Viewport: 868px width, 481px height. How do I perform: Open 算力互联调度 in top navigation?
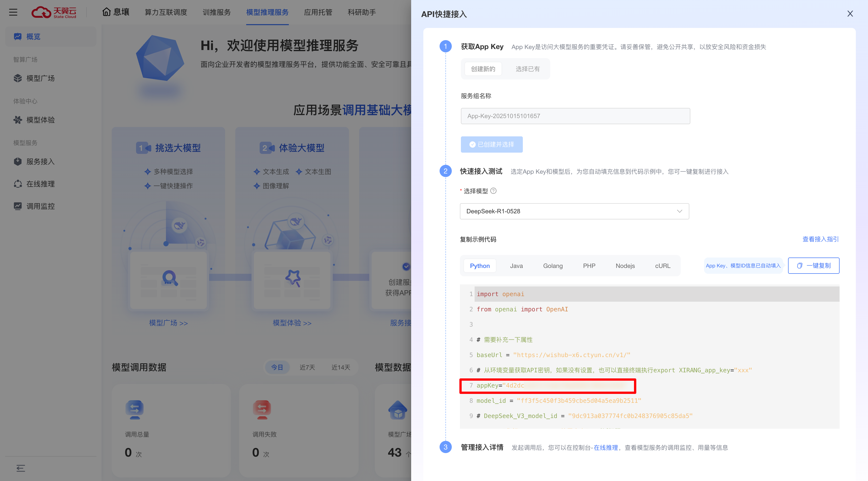(166, 12)
